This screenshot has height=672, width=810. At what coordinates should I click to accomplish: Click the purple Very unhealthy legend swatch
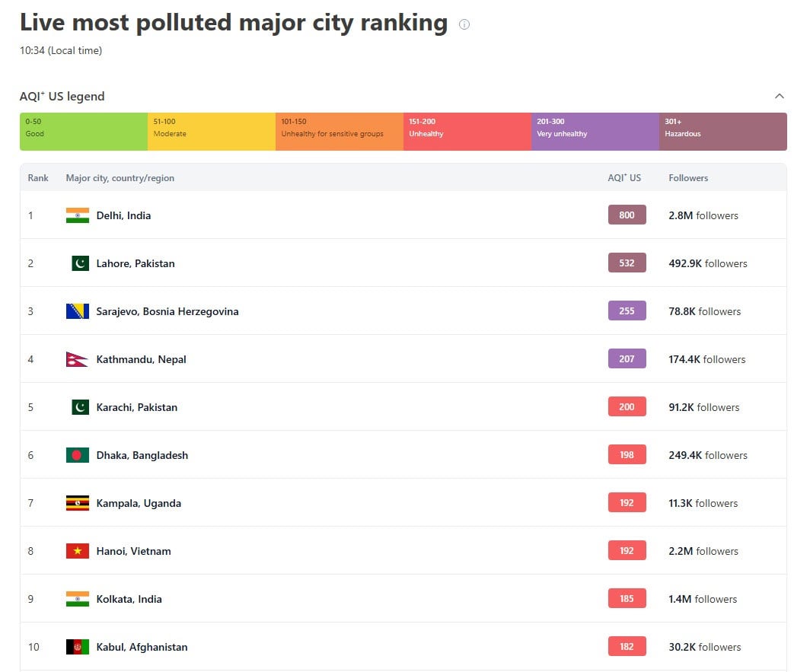point(595,132)
